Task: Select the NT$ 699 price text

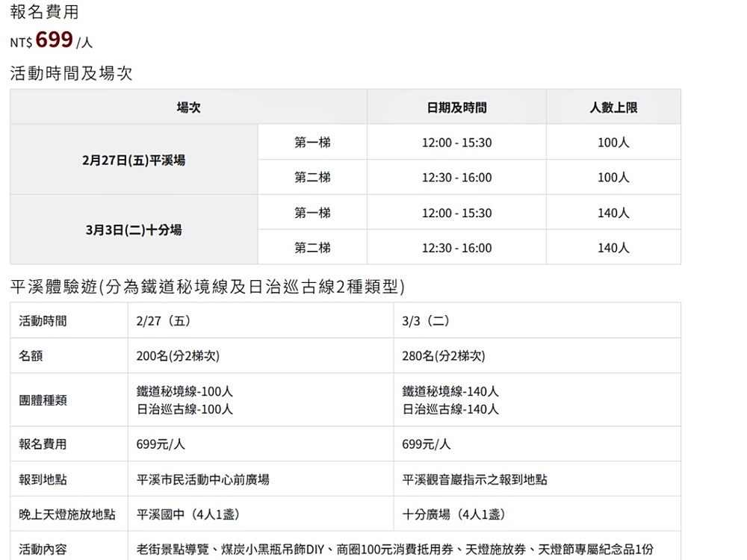Action: 51,40
